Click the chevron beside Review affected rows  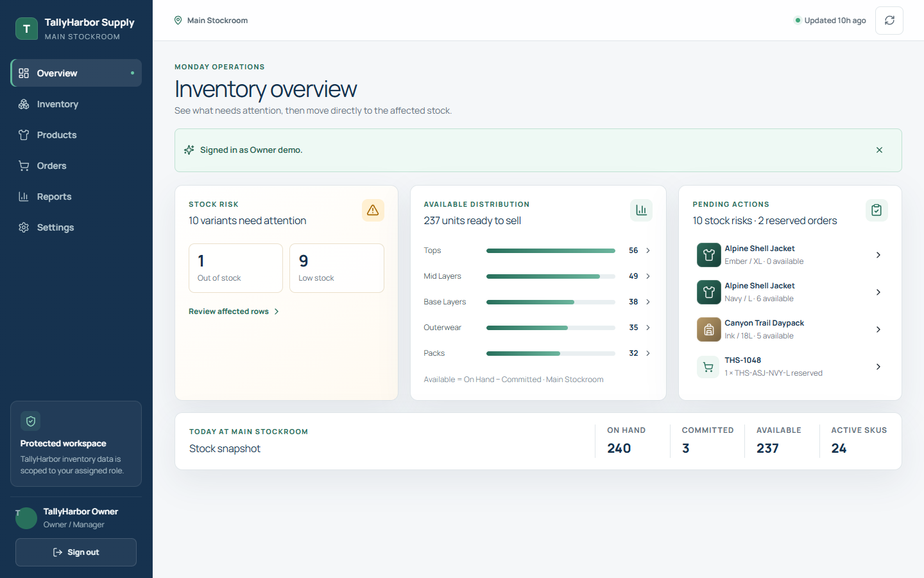pyautogui.click(x=277, y=311)
